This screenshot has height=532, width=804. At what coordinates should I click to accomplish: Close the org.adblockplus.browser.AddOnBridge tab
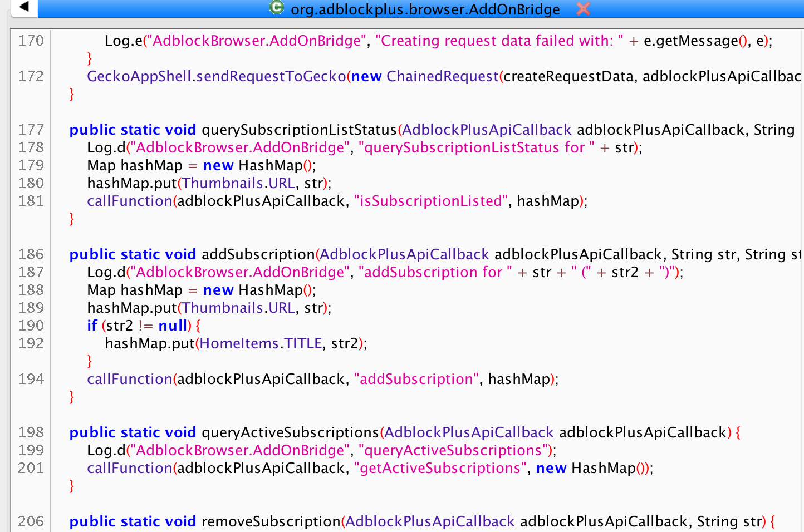click(x=583, y=8)
